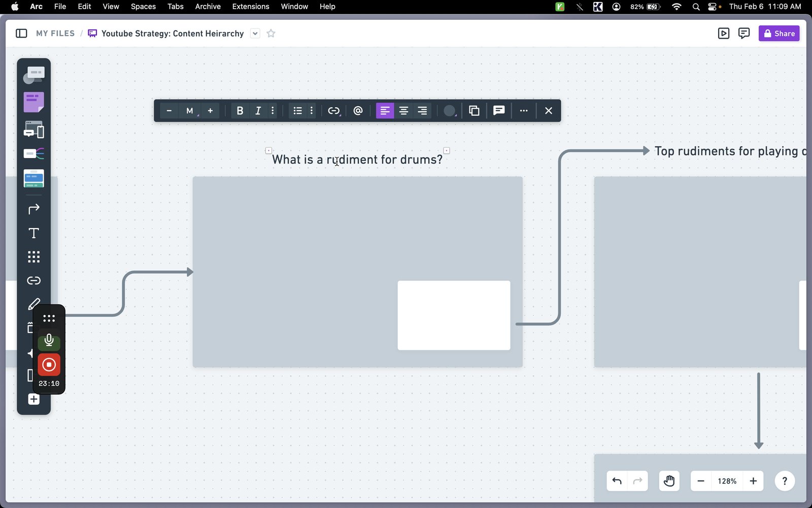Open the card template tool
This screenshot has width=812, height=508.
point(33,178)
